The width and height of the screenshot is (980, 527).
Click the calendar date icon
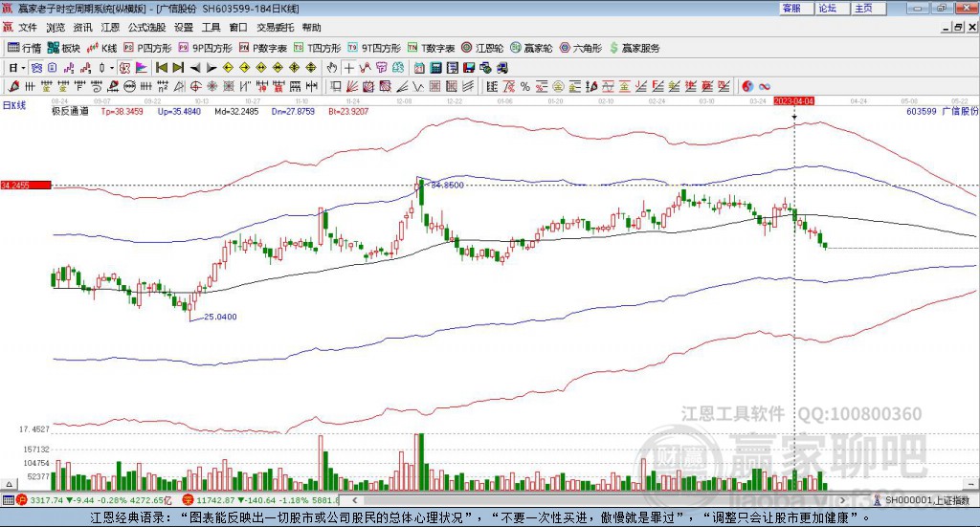click(419, 68)
